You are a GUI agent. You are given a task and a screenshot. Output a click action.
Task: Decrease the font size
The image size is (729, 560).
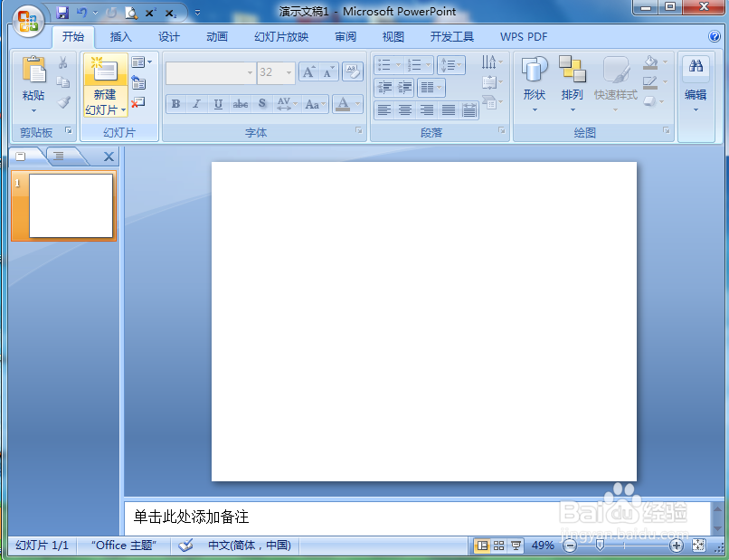(x=328, y=72)
